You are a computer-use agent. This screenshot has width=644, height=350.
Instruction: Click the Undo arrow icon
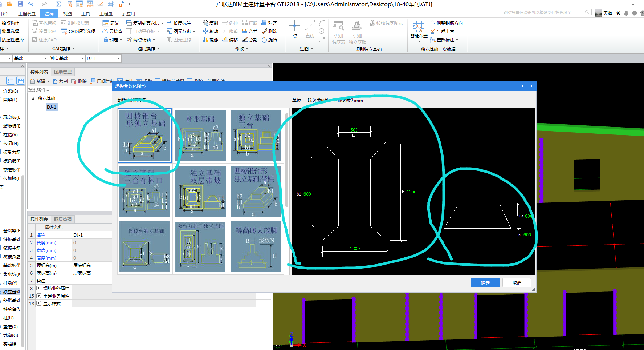31,4
